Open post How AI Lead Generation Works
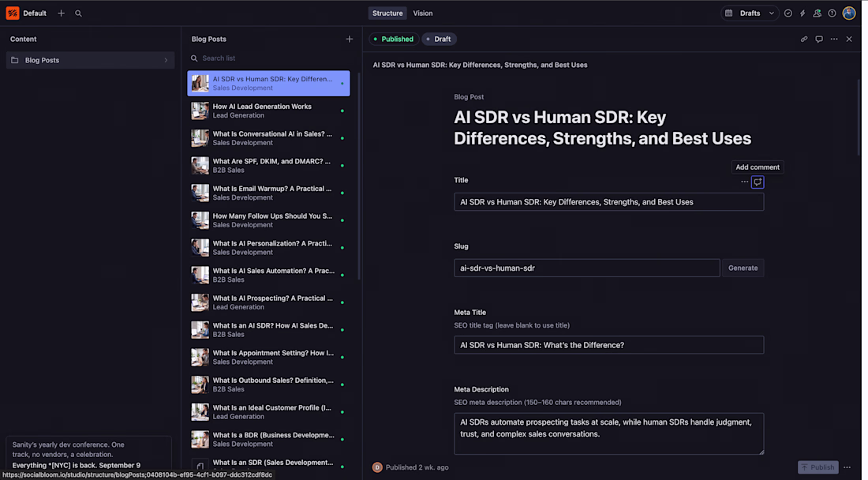Viewport: 868px width, 480px height. point(268,111)
